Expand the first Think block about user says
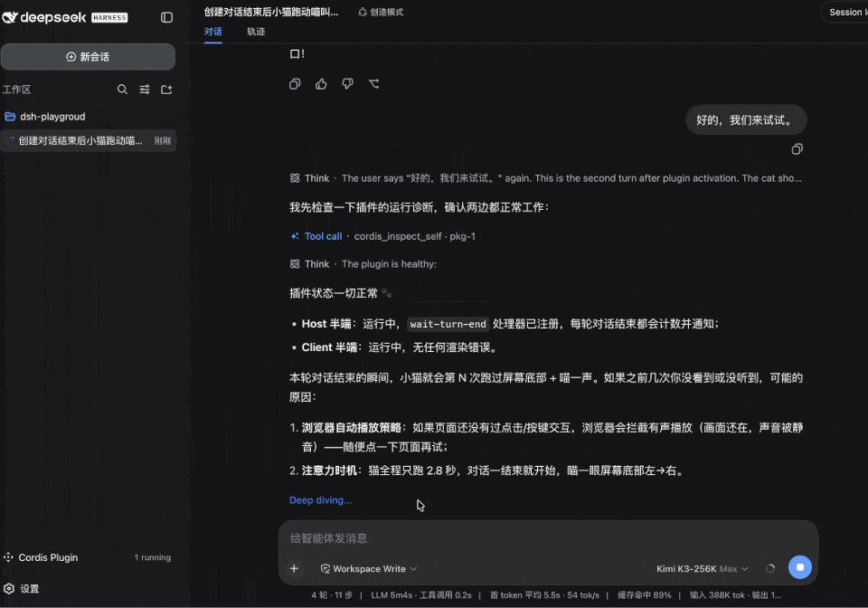Viewport: 868px width, 608px height. [x=546, y=178]
